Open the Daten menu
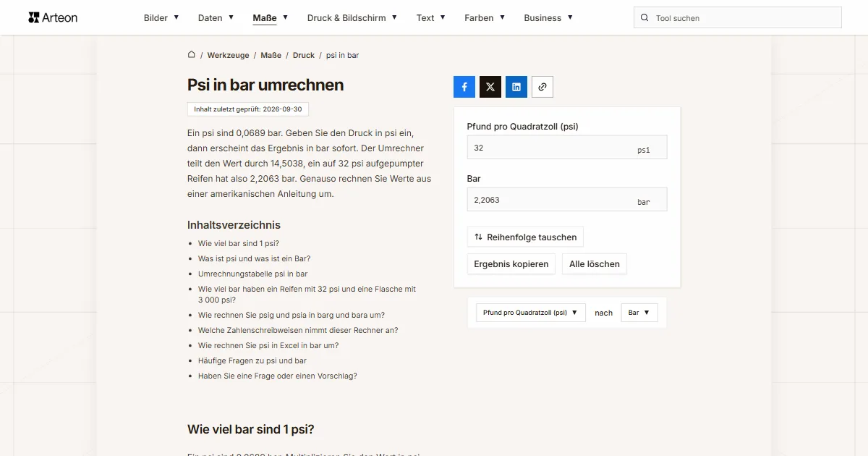The height and width of the screenshot is (456, 868). (x=216, y=18)
